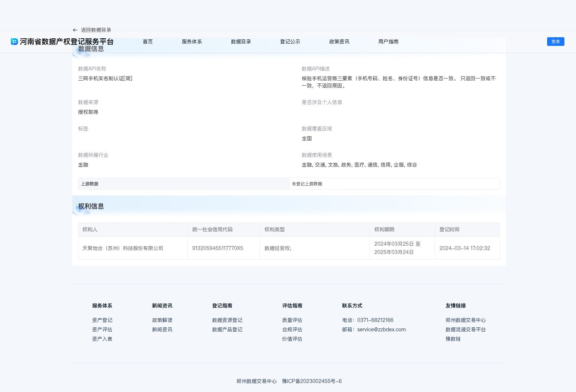Open footer link 质量评估

[x=292, y=320]
